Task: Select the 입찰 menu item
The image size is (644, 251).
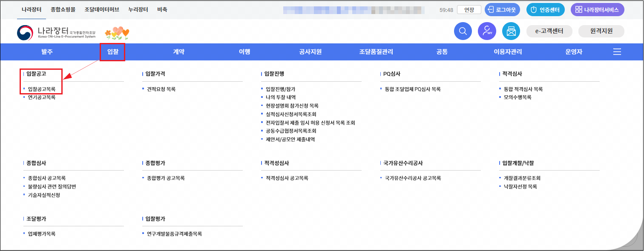Action: coord(112,51)
